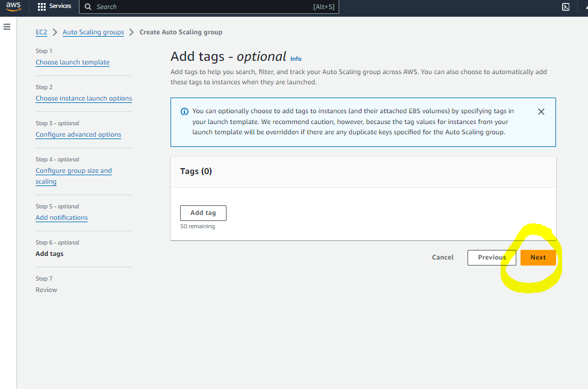Image resolution: width=588 pixels, height=389 pixels.
Task: Expand the hamburger side navigation menu
Action: coord(7,27)
